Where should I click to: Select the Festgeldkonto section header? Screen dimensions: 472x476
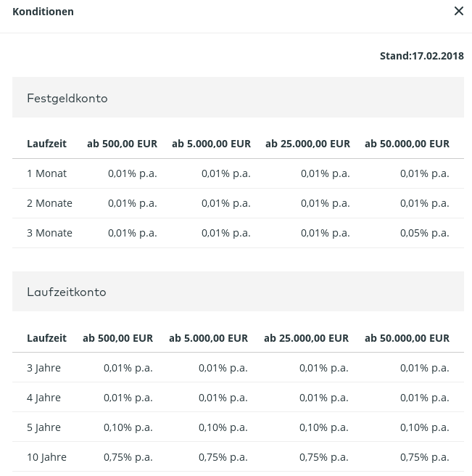click(67, 98)
